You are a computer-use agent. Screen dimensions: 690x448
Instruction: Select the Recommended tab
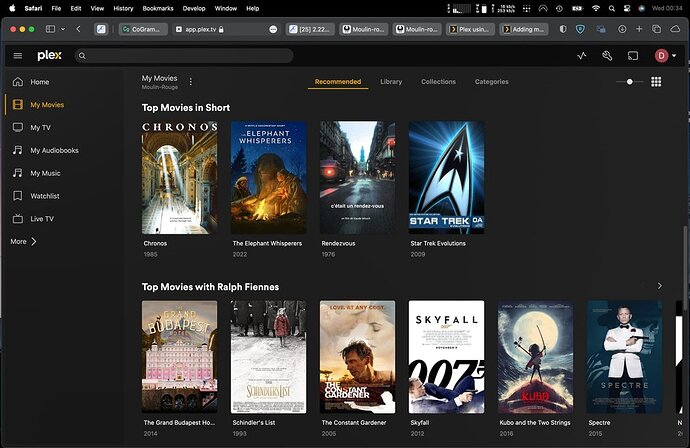(x=338, y=82)
